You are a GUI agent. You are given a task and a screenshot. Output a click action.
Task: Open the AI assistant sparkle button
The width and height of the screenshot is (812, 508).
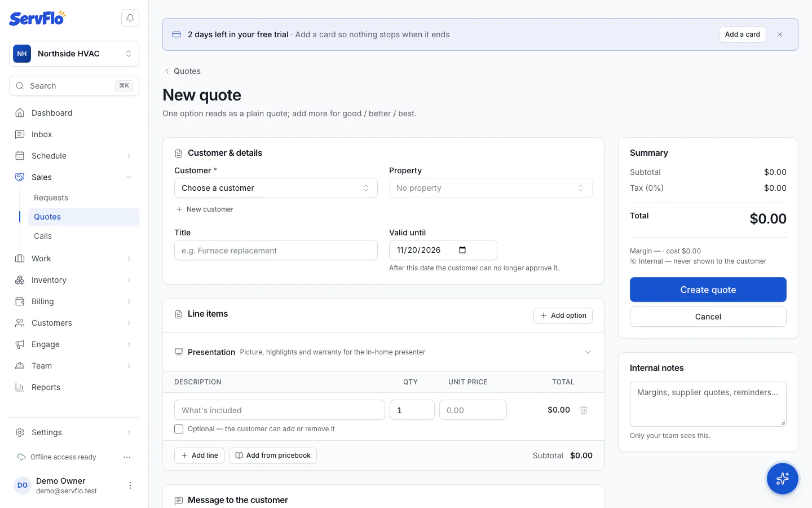[x=783, y=479]
